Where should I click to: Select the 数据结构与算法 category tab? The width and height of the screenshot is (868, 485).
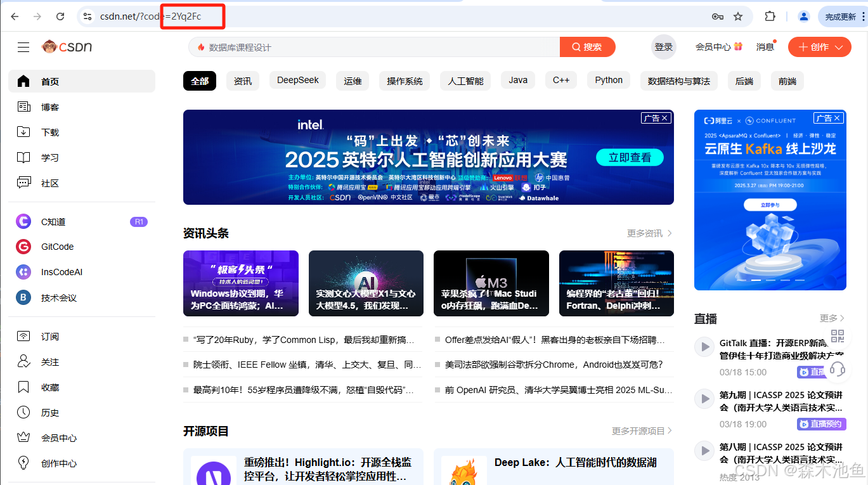coord(679,81)
